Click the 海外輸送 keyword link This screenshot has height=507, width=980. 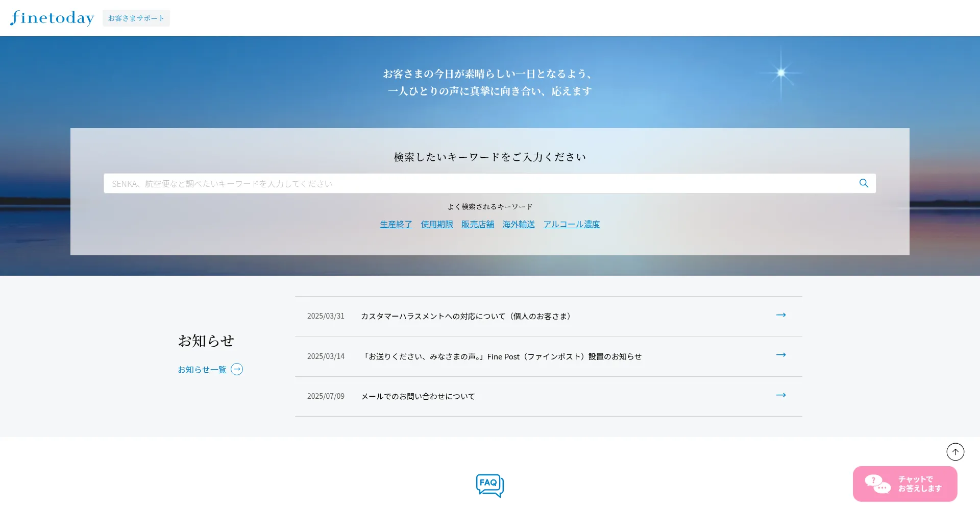(518, 224)
